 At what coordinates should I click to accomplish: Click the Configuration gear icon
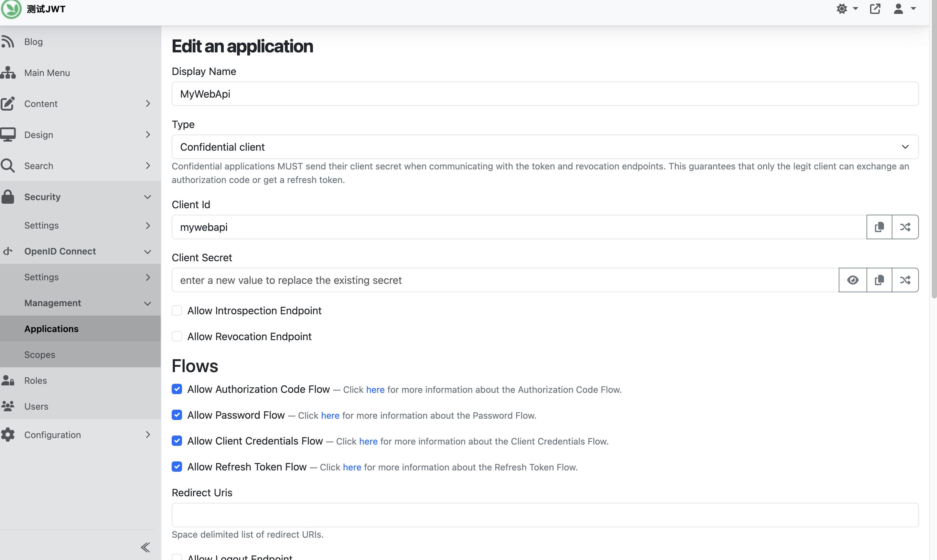click(x=7, y=435)
